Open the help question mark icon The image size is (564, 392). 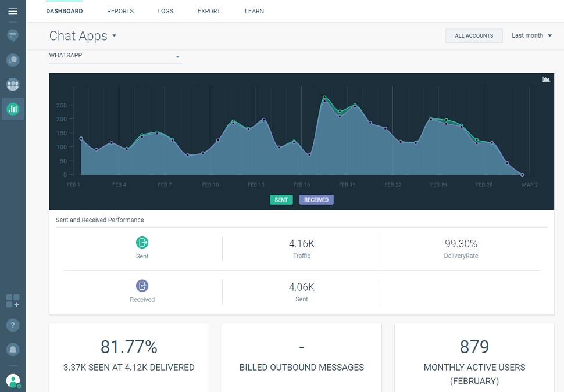coord(13,325)
